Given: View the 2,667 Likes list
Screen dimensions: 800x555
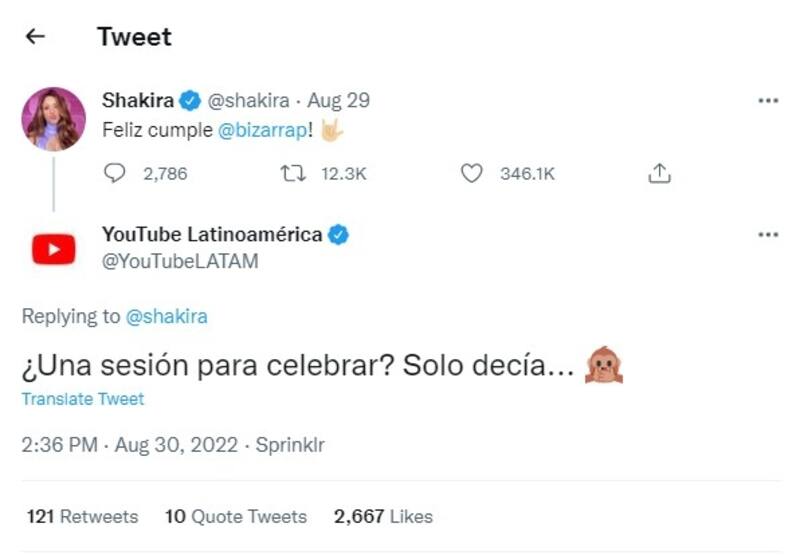Looking at the screenshot, I should tap(383, 517).
